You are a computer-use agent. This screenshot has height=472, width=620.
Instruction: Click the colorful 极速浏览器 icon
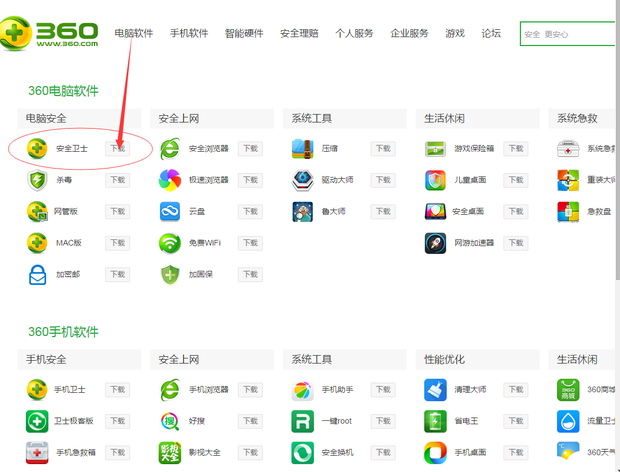170,180
